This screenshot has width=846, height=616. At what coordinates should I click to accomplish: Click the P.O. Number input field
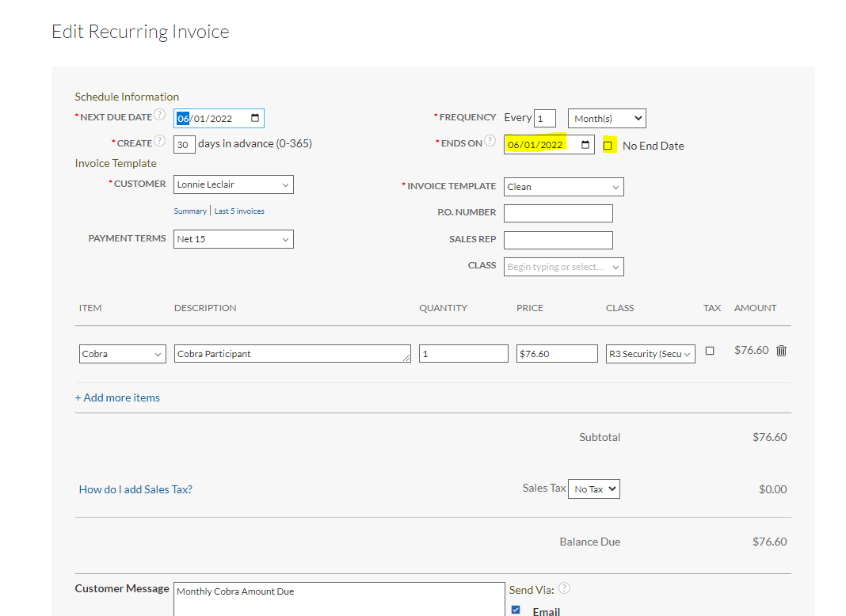click(x=558, y=213)
